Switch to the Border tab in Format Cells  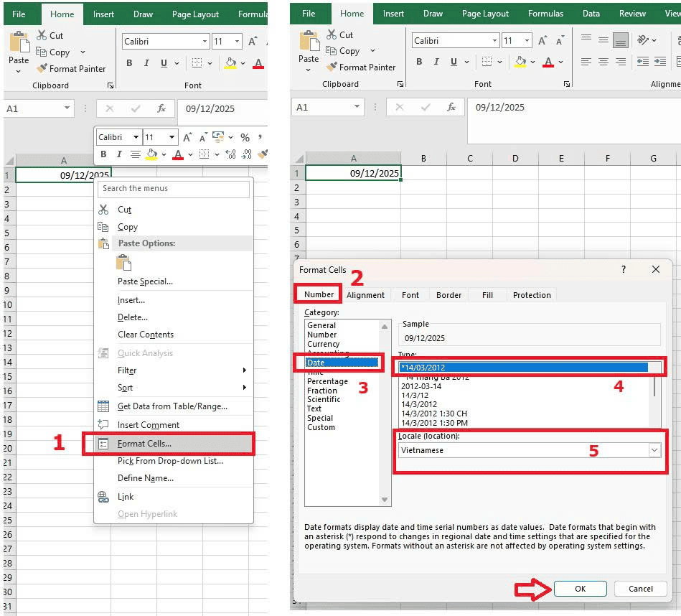click(448, 294)
